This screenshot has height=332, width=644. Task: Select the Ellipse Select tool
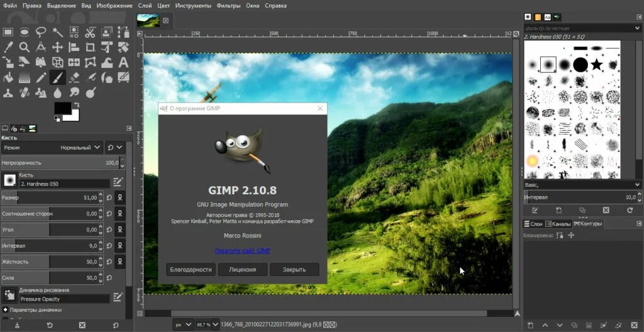point(25,32)
